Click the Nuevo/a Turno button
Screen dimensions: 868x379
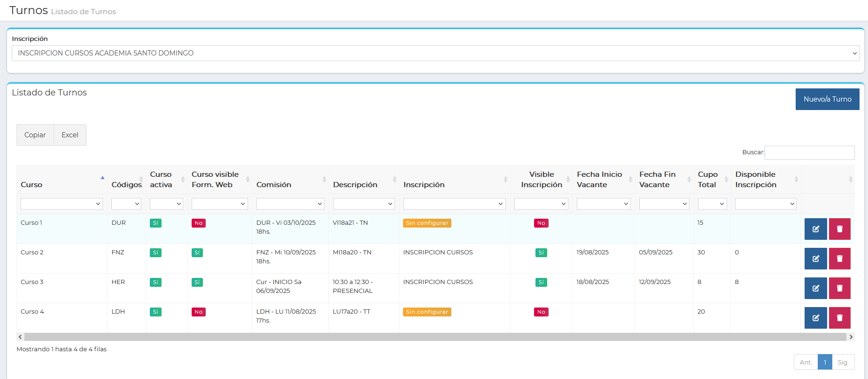click(x=828, y=99)
